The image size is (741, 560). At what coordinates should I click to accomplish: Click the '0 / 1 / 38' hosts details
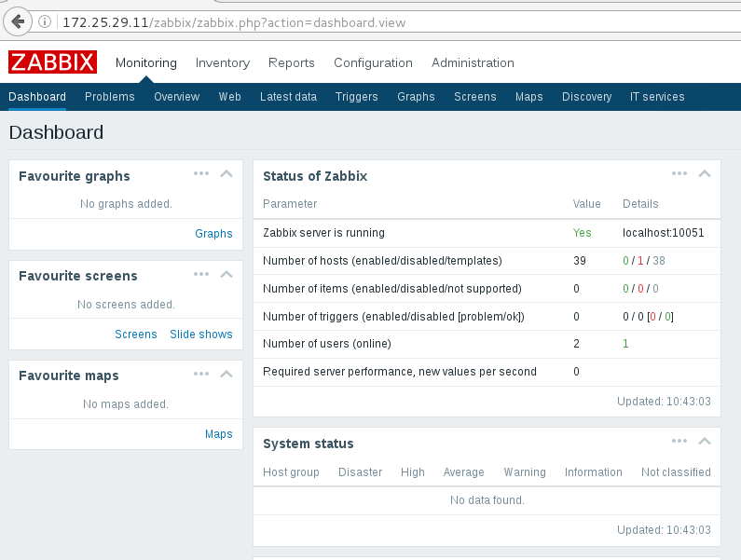(x=644, y=260)
